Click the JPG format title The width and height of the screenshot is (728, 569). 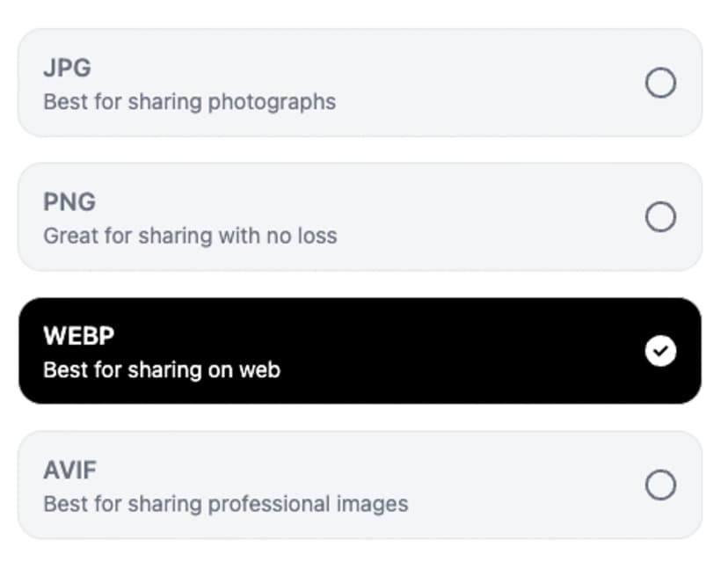[67, 68]
